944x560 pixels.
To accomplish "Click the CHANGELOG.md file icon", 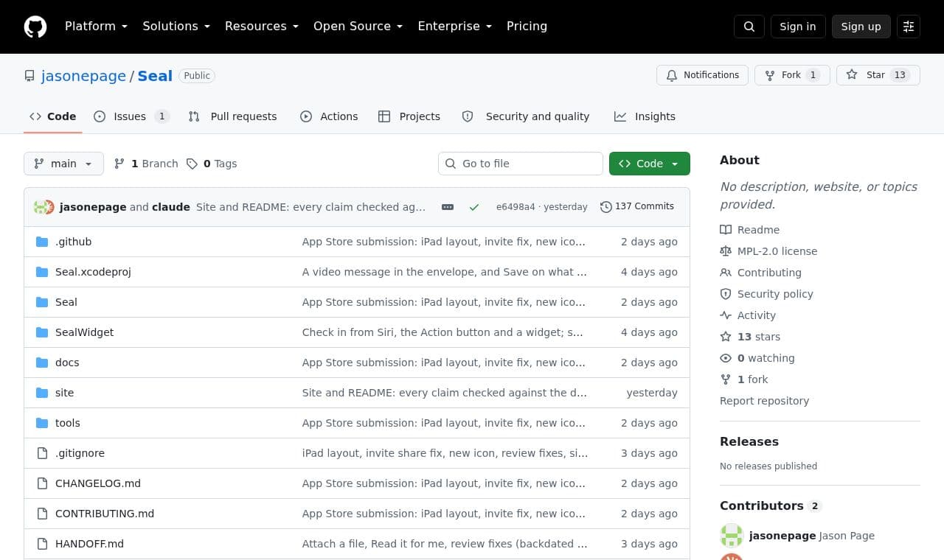I will tap(42, 483).
